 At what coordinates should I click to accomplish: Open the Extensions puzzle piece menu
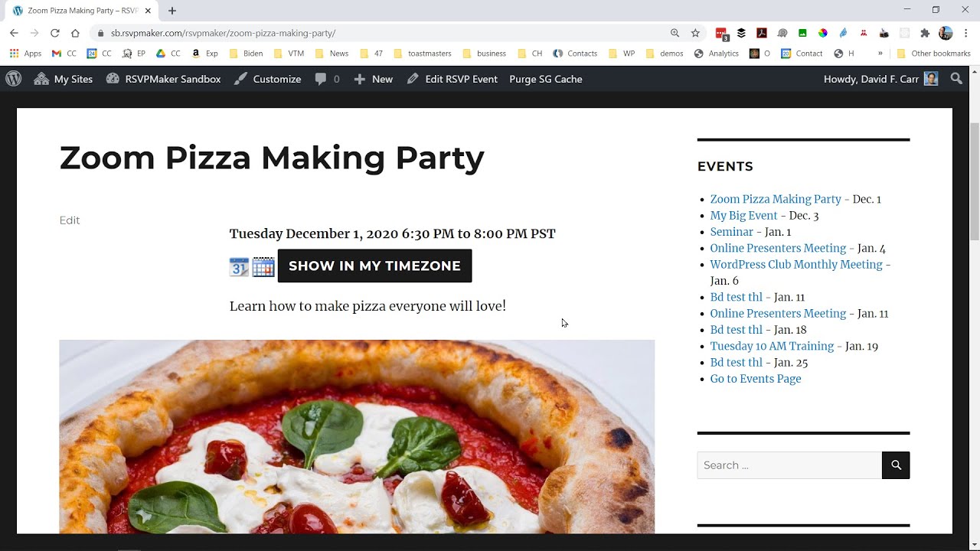(925, 33)
